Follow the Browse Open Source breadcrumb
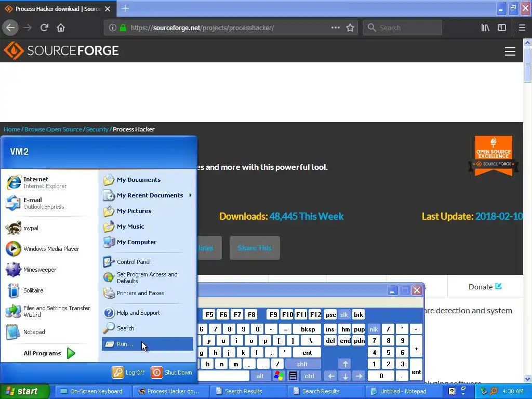The width and height of the screenshot is (532, 399). [54, 129]
